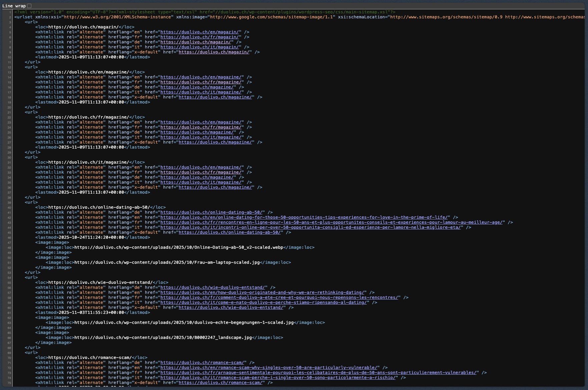Open the comment-duolivo-a-ete-cree French link

tap(279, 298)
